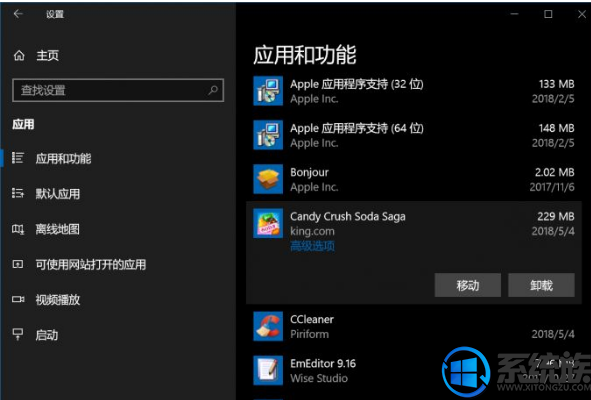Image resolution: width=591 pixels, height=400 pixels.
Task: Open 默认应用 settings page
Action: click(x=58, y=194)
